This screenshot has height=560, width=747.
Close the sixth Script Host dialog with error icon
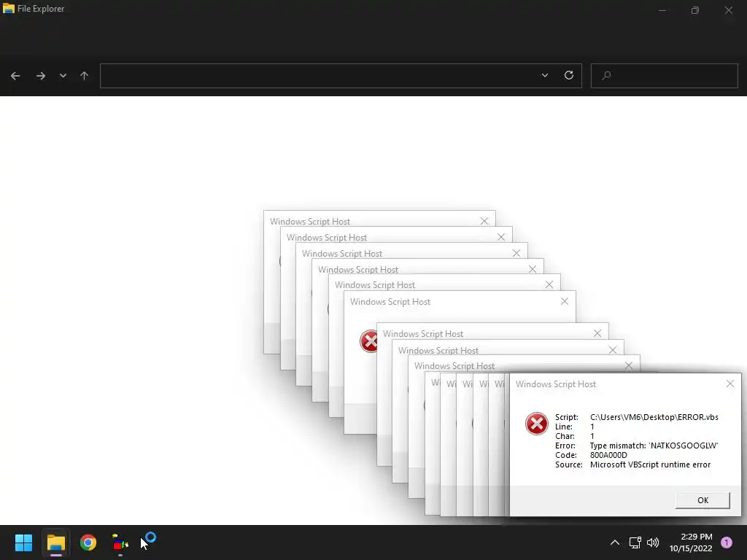click(x=565, y=301)
